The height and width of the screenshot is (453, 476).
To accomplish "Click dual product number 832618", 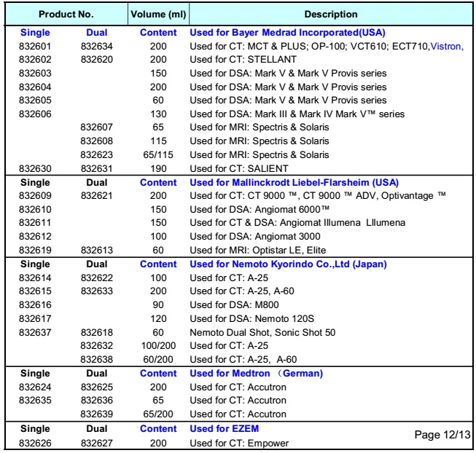I will [x=97, y=333].
